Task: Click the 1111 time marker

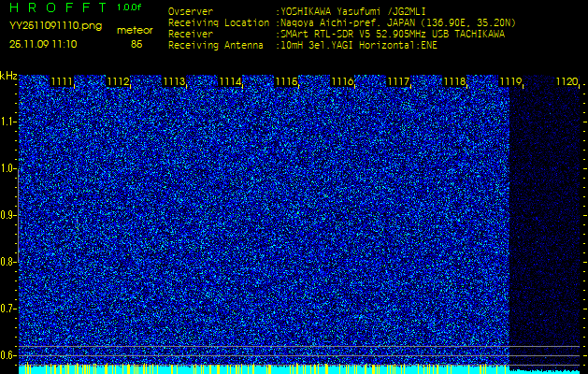Action: tap(63, 81)
